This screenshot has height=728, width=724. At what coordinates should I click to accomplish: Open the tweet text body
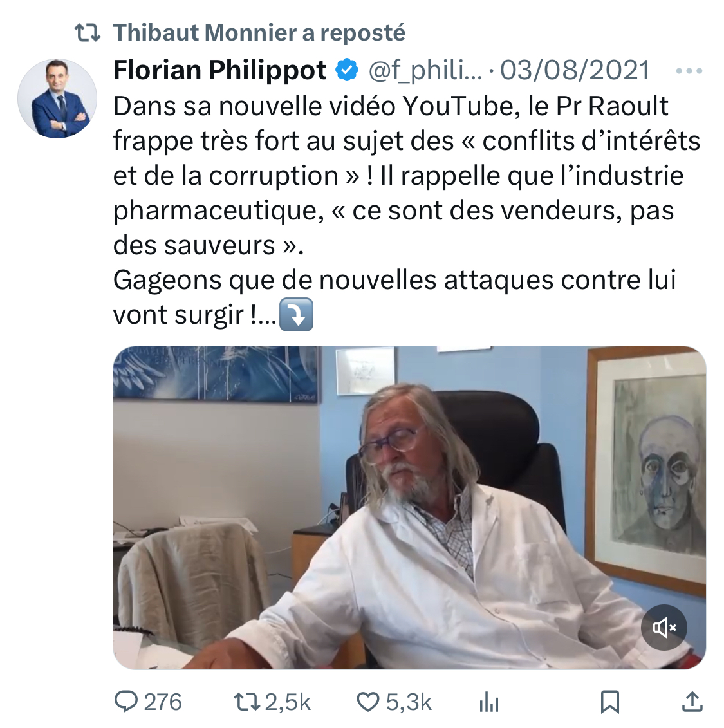(407, 210)
